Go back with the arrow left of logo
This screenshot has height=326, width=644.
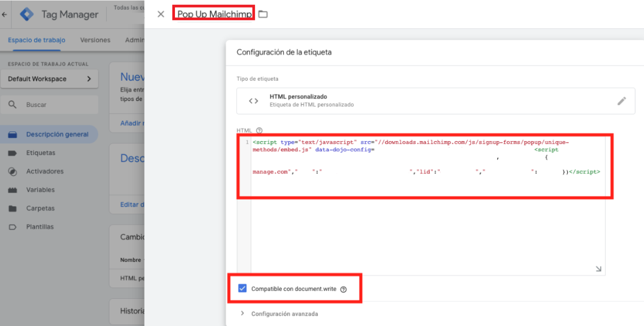[x=4, y=15]
